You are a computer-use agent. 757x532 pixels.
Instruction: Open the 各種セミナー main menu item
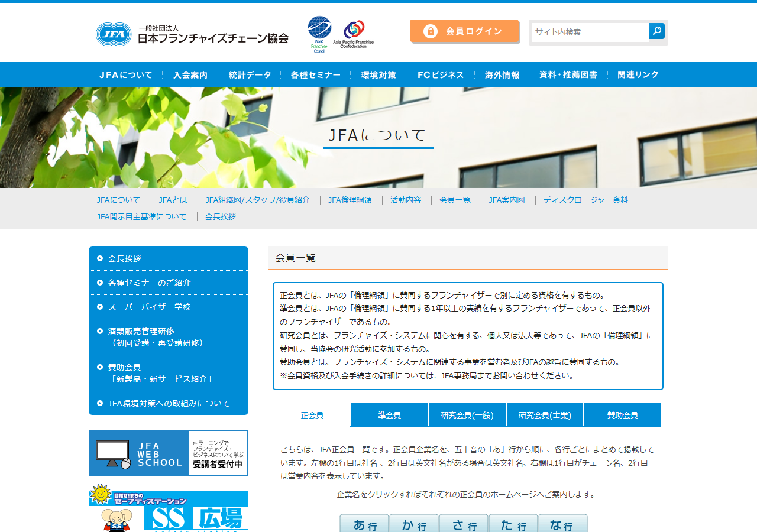(x=316, y=75)
